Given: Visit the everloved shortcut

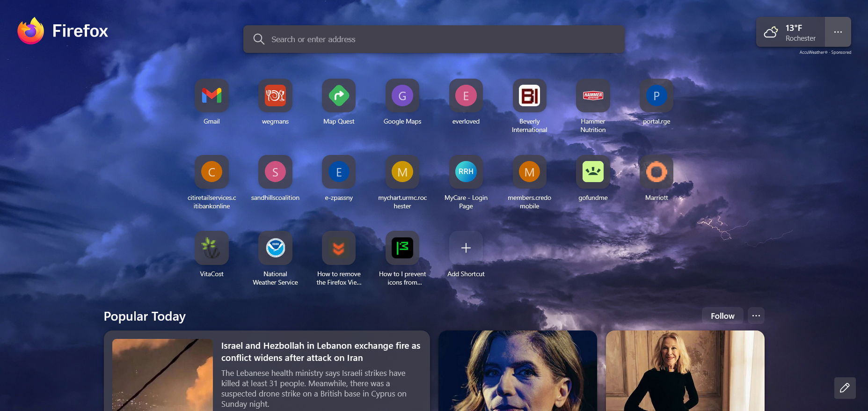Looking at the screenshot, I should [x=466, y=95].
